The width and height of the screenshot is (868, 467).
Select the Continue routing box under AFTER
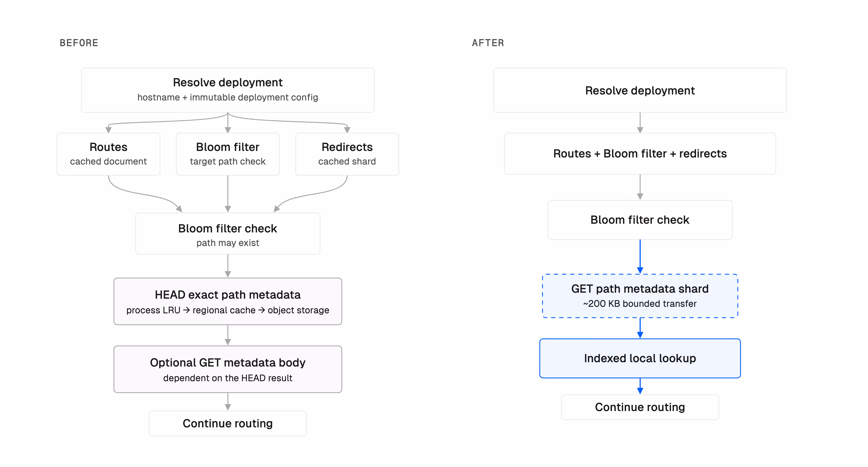click(x=640, y=407)
